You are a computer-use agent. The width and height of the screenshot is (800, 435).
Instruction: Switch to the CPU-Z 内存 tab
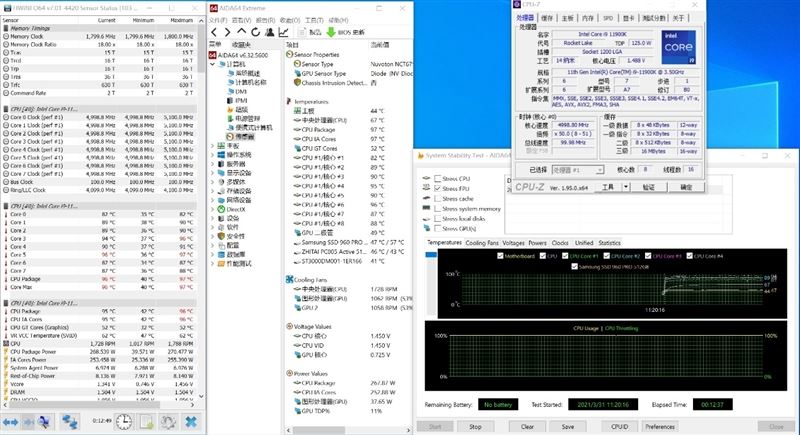(588, 18)
